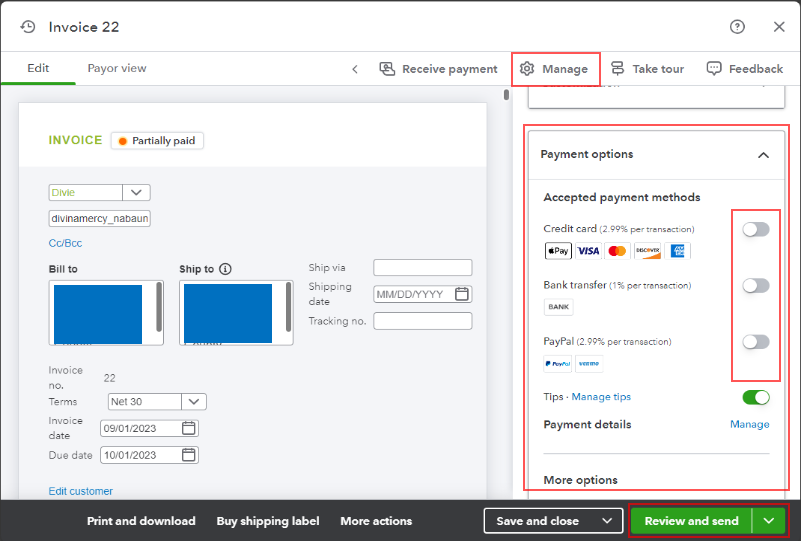Click the Save and close button

[x=537, y=521]
